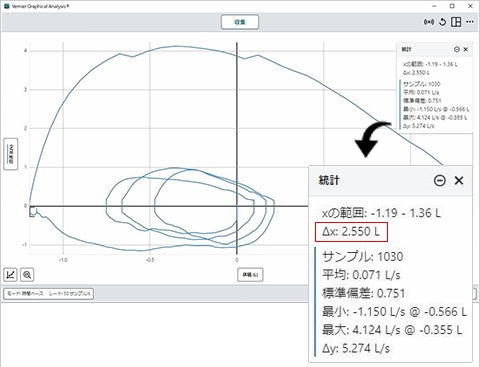Open the three-dot more options menu
Screen dimensions: 480x367
470,22
